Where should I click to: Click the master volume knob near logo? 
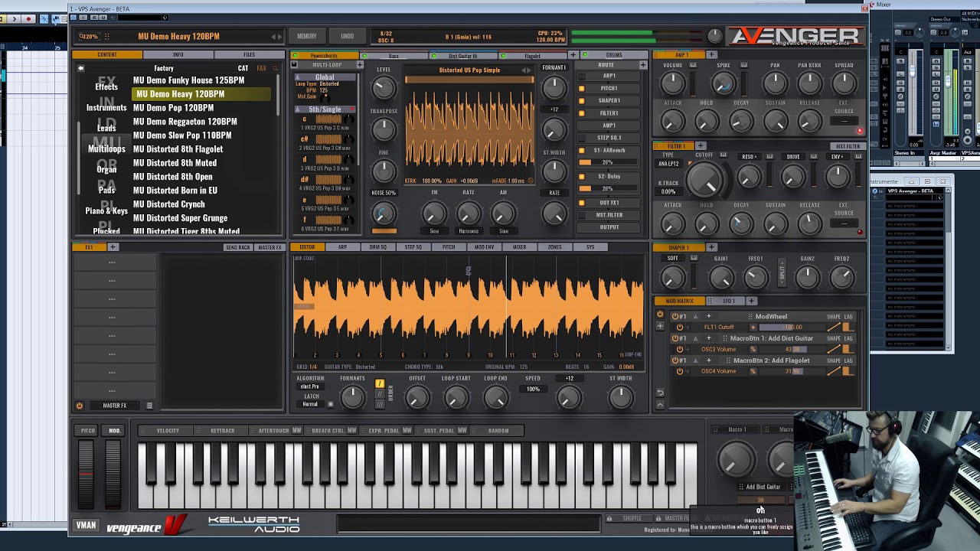coord(714,36)
